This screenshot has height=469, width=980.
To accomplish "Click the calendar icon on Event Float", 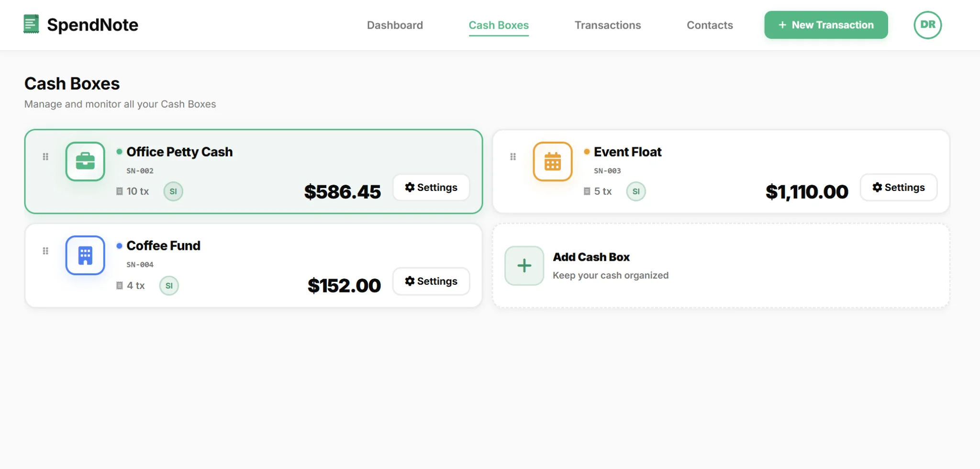I will (x=552, y=162).
